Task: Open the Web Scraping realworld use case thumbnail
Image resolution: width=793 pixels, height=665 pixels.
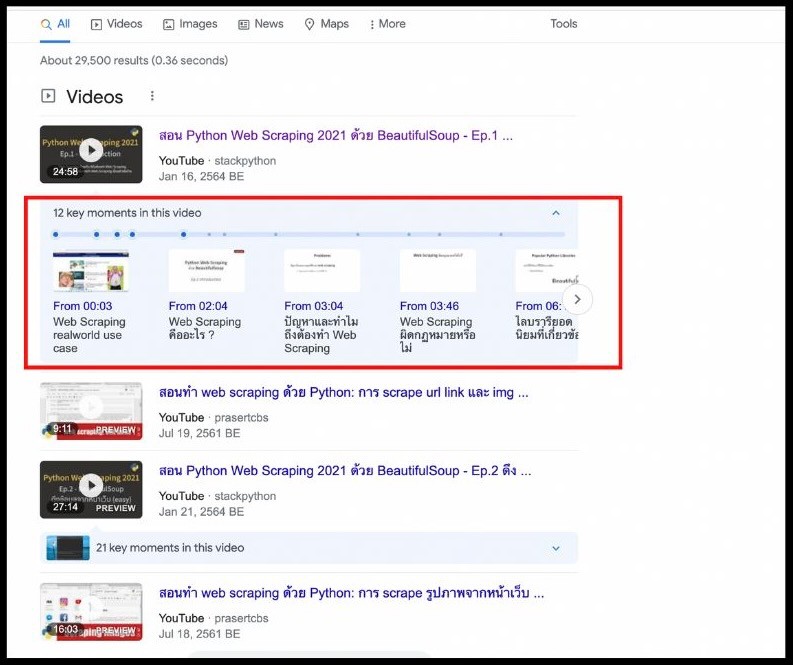Action: pos(91,271)
